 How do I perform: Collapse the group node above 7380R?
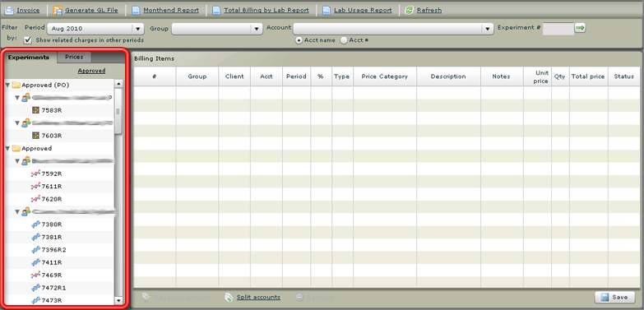pos(17,211)
